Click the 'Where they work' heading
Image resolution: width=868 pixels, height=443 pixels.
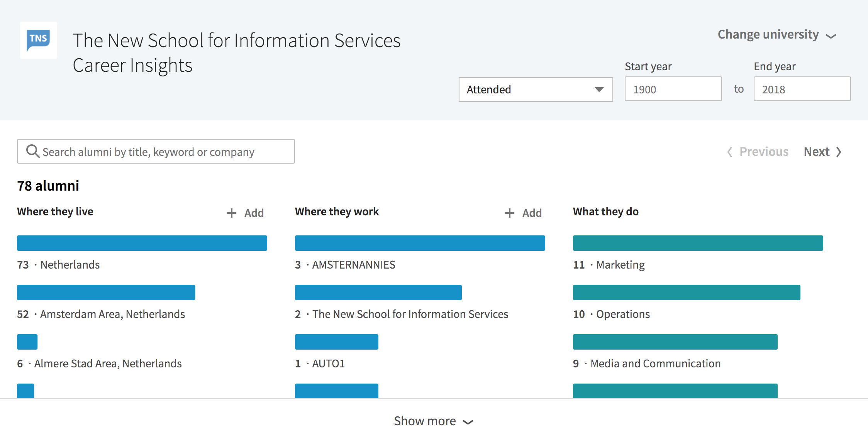[x=337, y=211]
